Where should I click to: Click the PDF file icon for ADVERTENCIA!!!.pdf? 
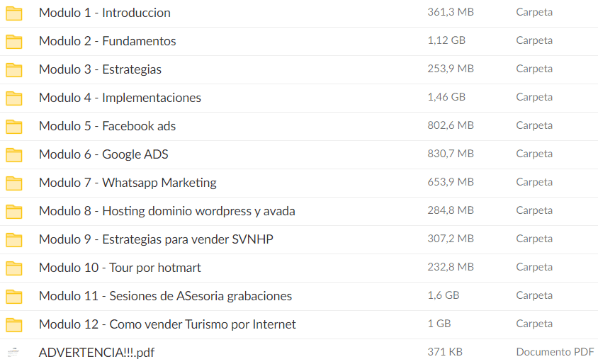[x=14, y=352]
